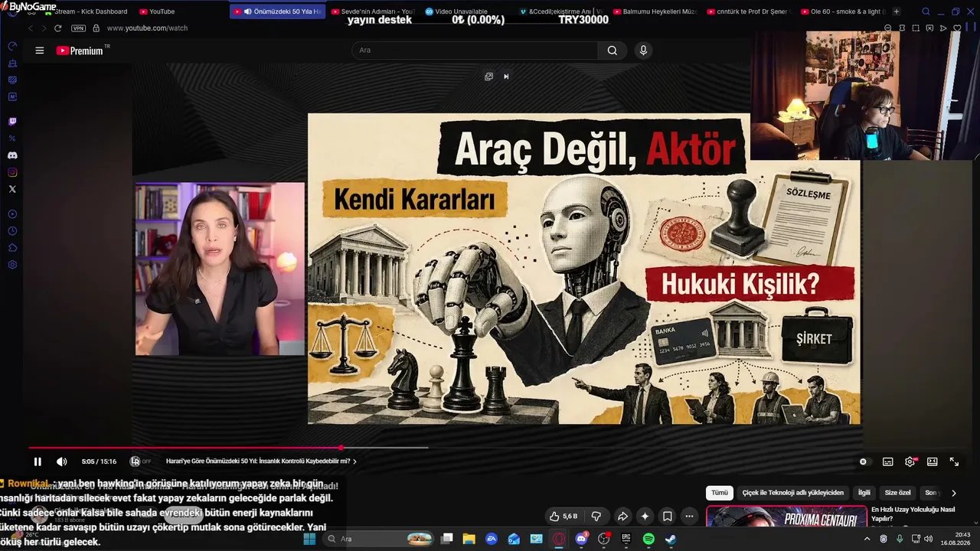Mute the video volume
This screenshot has width=980, height=551.
tap(62, 461)
